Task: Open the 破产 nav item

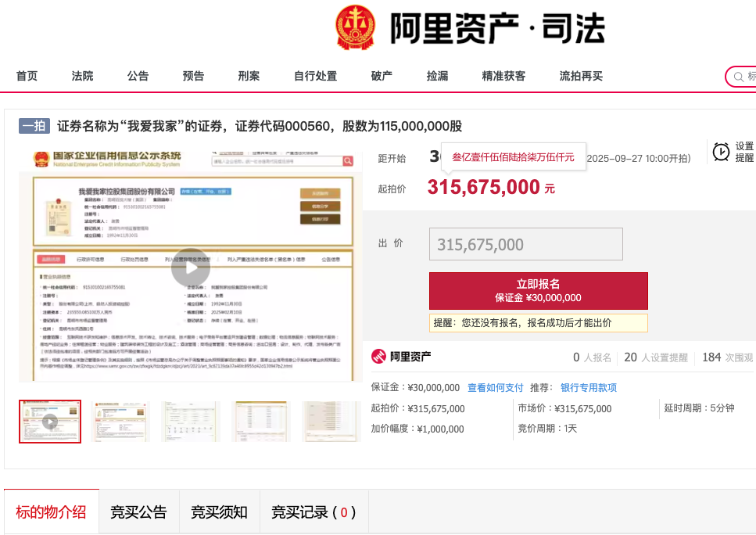Action: tap(382, 76)
